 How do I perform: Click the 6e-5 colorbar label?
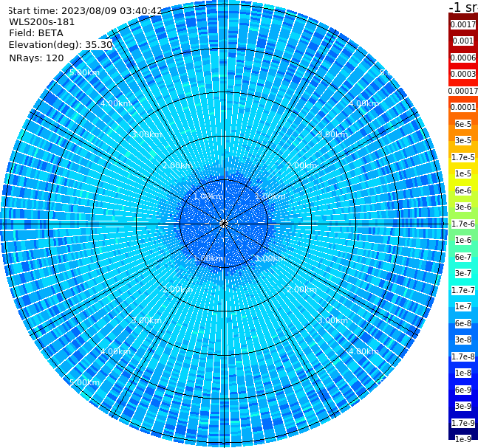point(463,124)
